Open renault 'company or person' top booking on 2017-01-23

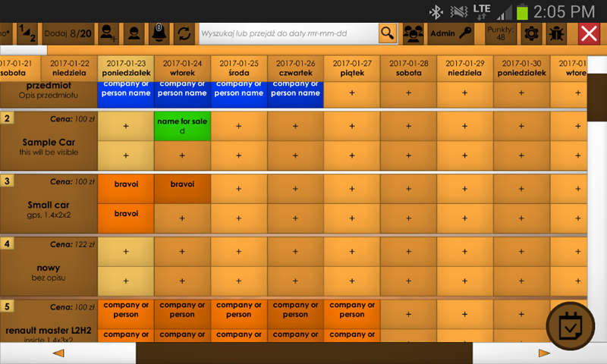point(126,314)
